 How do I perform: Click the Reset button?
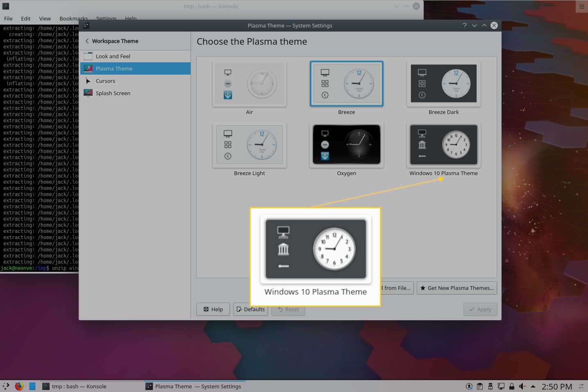(288, 309)
